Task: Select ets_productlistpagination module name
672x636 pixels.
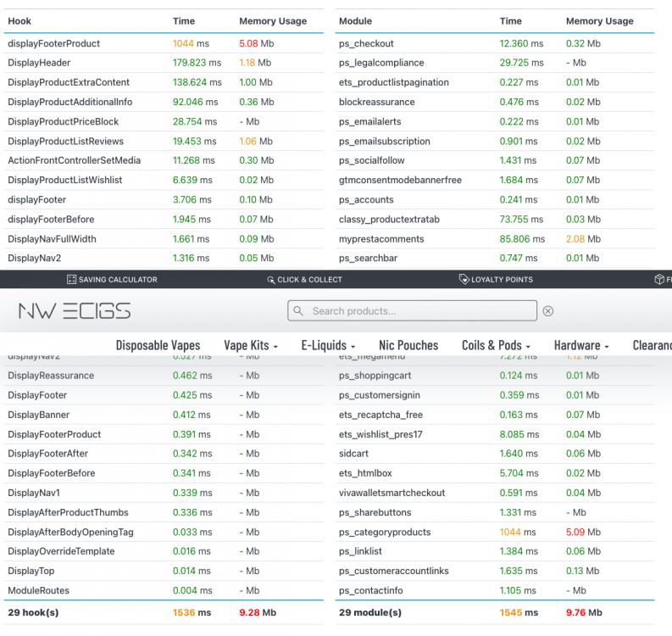Action: tap(393, 82)
